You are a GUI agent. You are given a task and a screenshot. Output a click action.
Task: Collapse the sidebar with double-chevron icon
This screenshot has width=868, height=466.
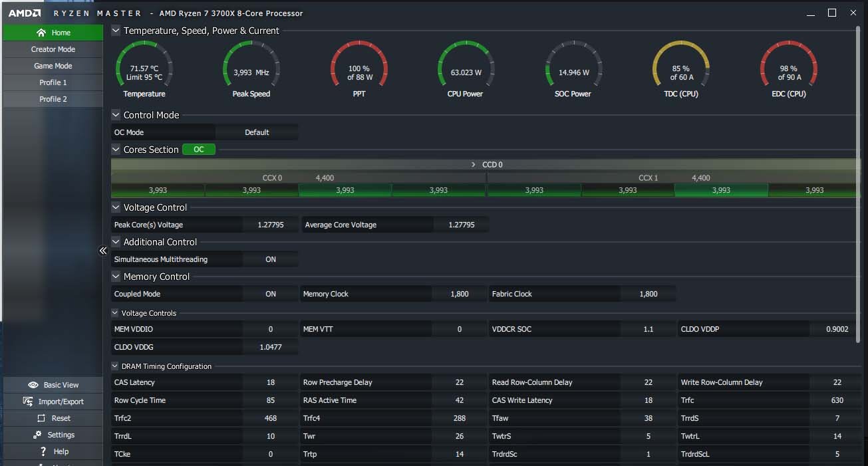tap(103, 251)
